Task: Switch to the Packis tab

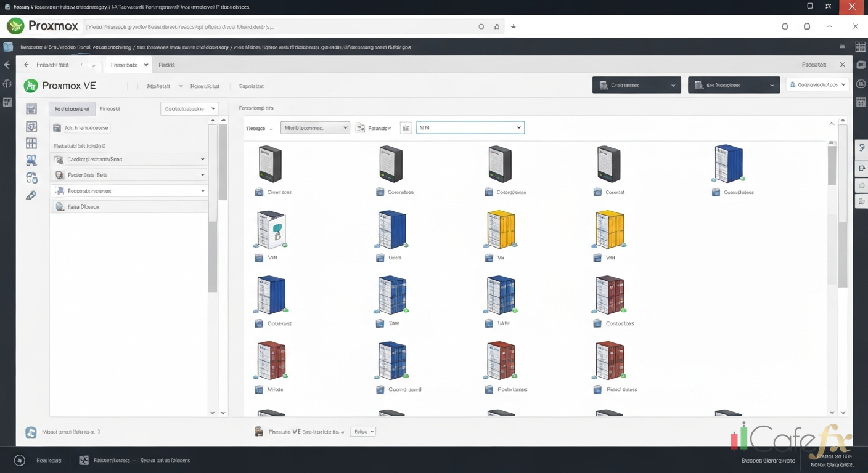Action: point(166,65)
